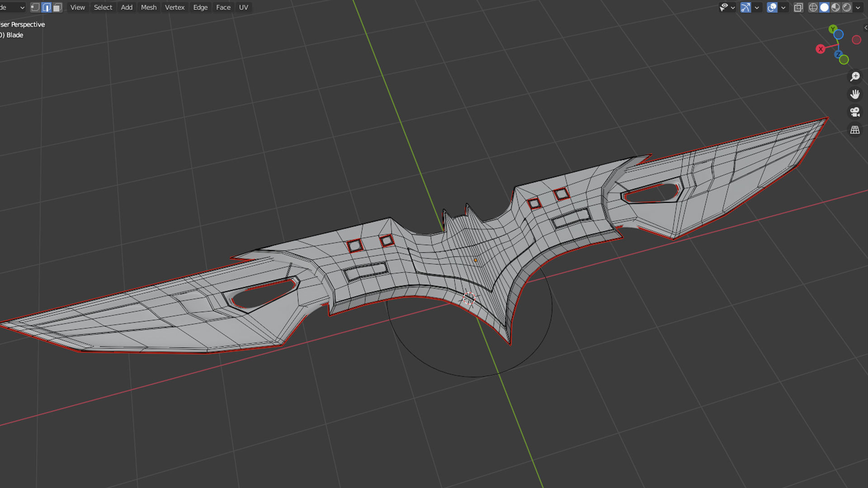Screen dimensions: 868x488
Task: Open the Vertex menu
Action: tap(175, 7)
